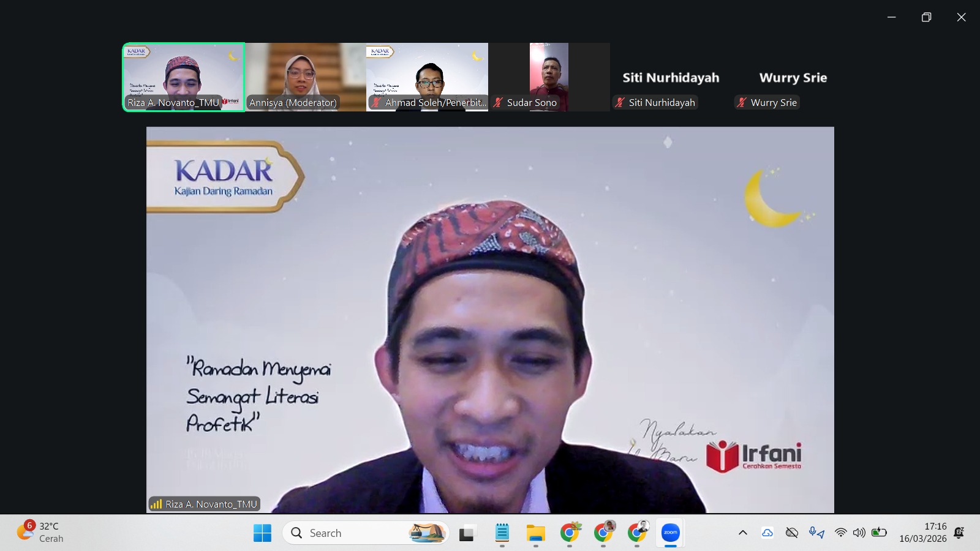
Task: Click the Siti Nurhidayah participant tile
Action: pyautogui.click(x=671, y=78)
